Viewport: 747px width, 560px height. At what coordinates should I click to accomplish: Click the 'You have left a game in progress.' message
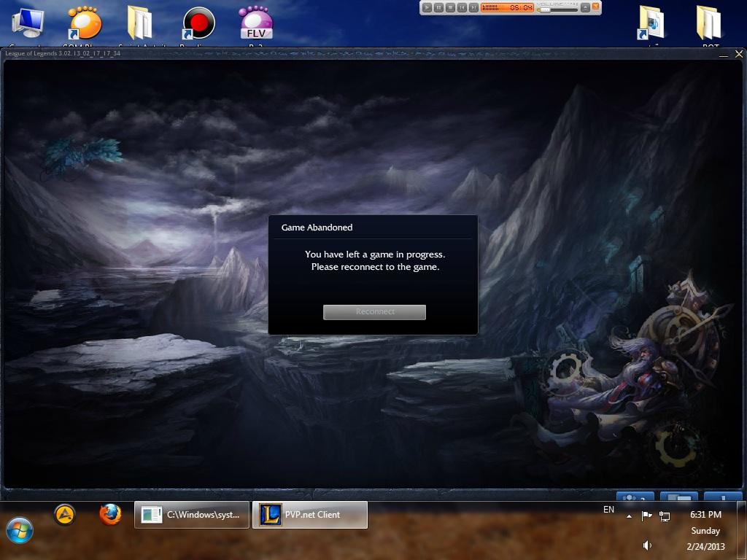(375, 254)
